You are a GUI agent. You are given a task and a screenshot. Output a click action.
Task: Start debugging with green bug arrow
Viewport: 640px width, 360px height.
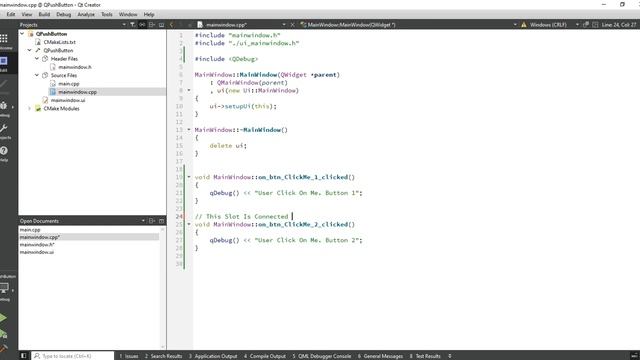click(x=3, y=334)
